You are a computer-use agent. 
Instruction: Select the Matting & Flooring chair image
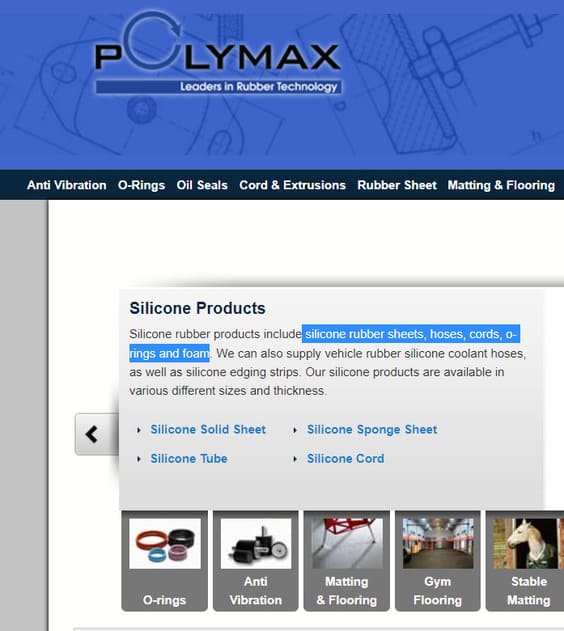click(347, 543)
